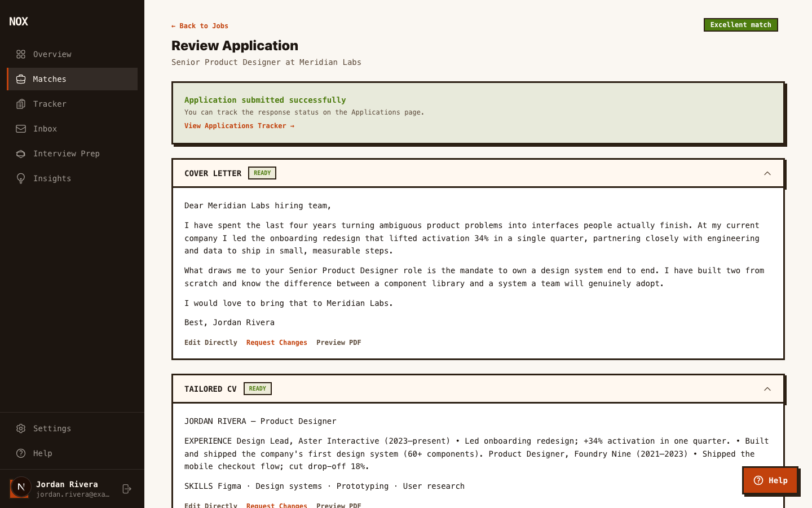Open Settings in the sidebar
Screen dimensions: 812x508
click(72, 428)
